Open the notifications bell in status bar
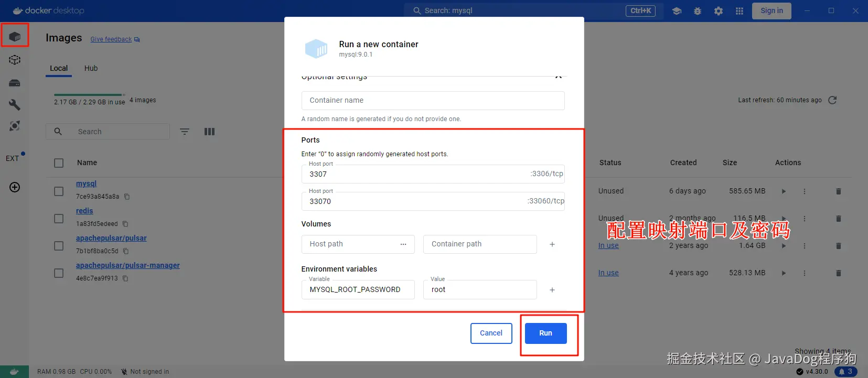868x378 pixels. pos(845,372)
